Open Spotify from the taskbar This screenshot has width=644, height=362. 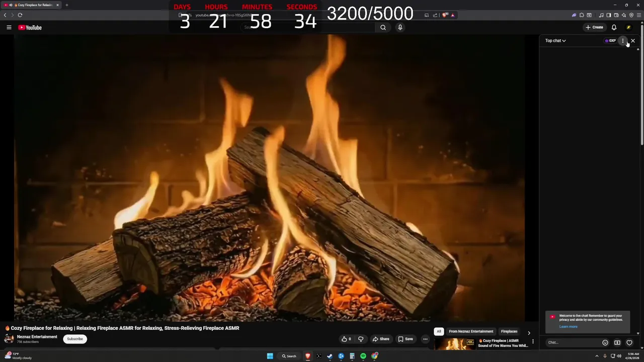pyautogui.click(x=363, y=356)
